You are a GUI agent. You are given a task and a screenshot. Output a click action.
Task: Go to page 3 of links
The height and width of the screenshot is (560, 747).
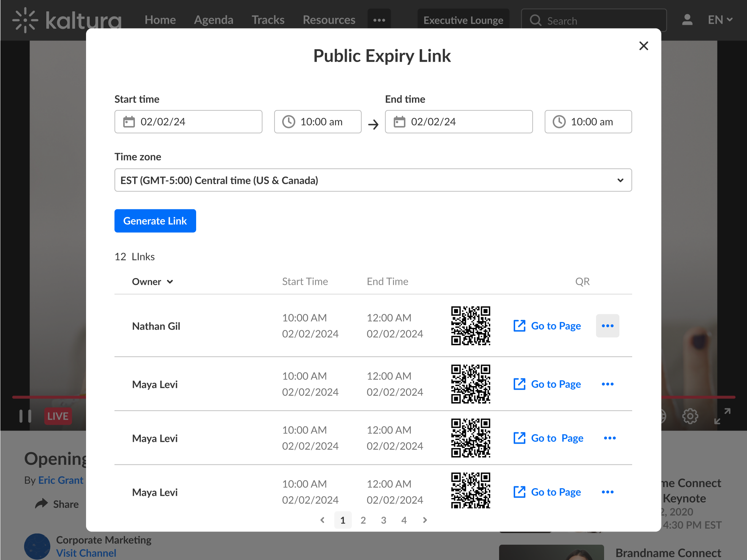[384, 520]
